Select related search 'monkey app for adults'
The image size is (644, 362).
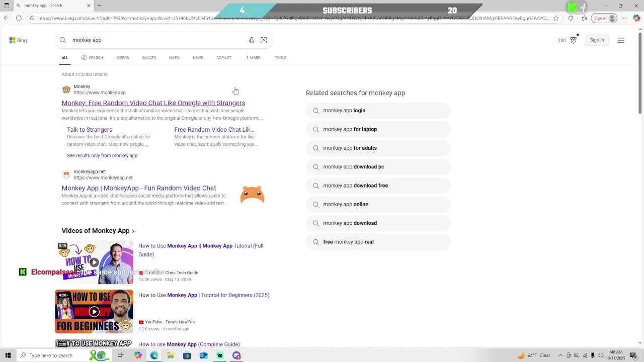378,148
